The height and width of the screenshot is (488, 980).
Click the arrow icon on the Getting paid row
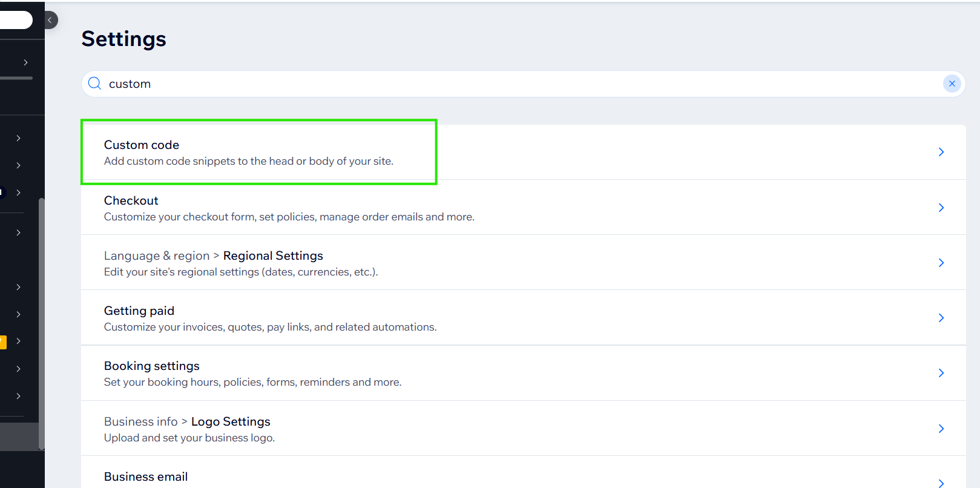(941, 318)
